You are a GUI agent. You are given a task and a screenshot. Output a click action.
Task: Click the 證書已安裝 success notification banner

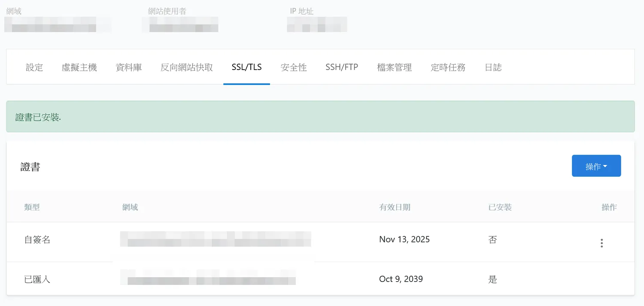[320, 117]
